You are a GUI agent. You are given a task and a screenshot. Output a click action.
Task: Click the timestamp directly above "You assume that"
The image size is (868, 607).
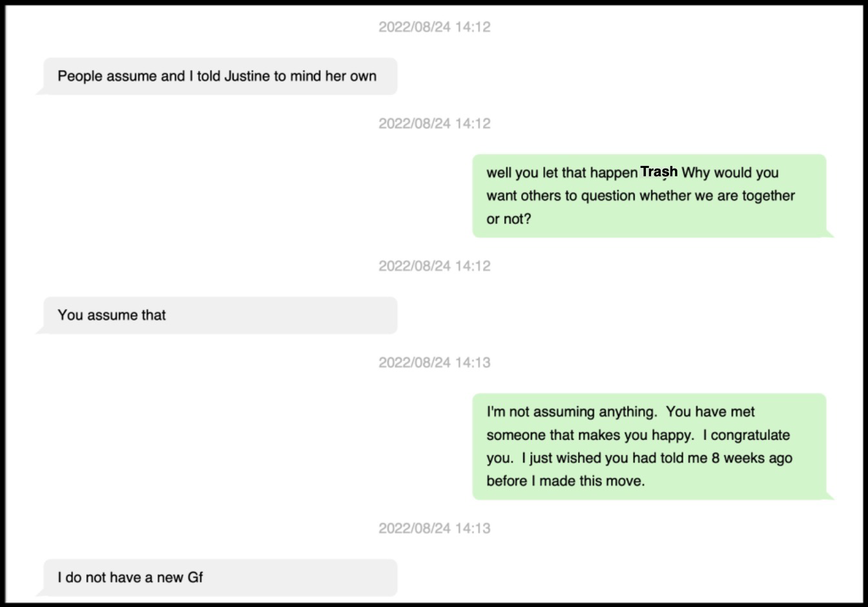pyautogui.click(x=434, y=266)
